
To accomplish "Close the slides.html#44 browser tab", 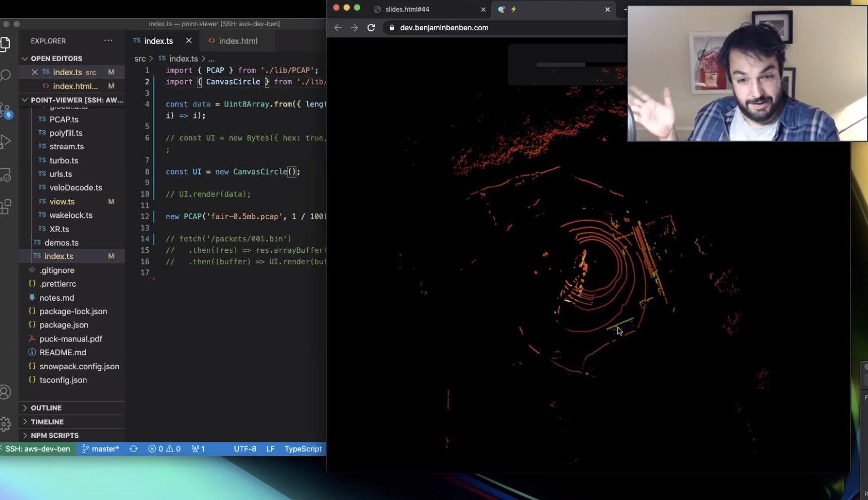I will click(x=483, y=10).
